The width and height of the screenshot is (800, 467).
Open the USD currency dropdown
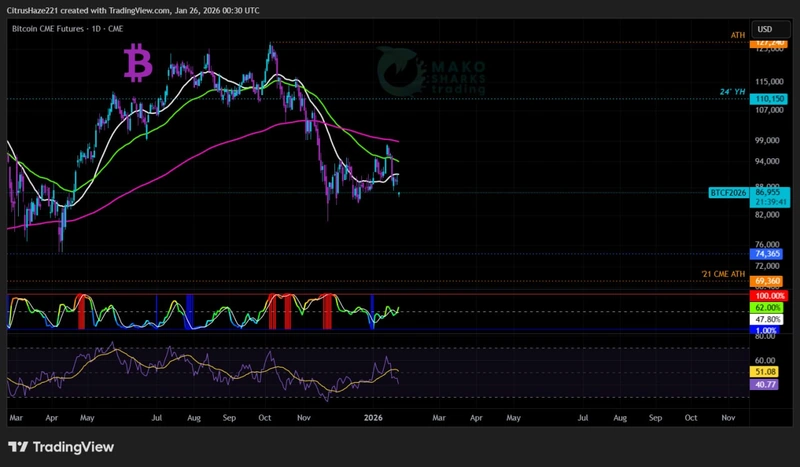point(764,30)
